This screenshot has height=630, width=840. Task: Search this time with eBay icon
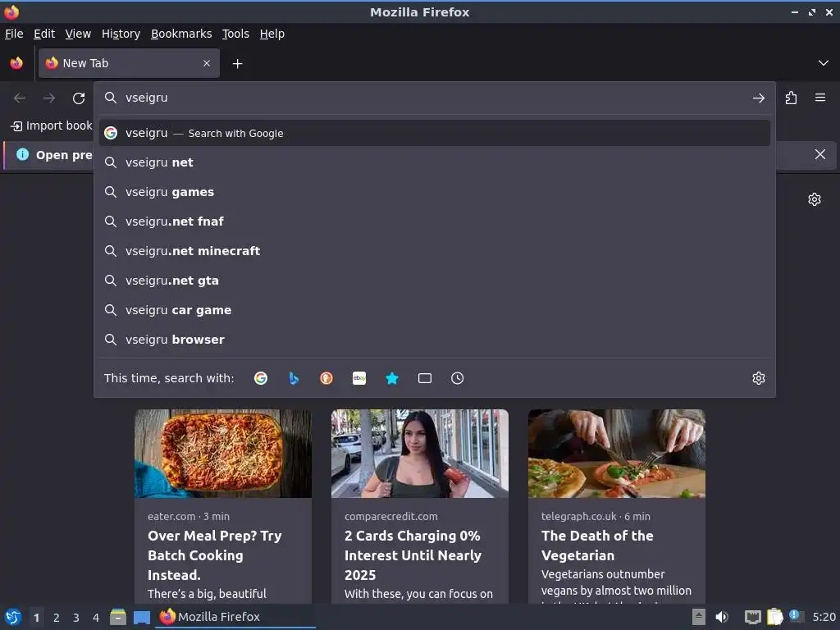[x=359, y=378]
